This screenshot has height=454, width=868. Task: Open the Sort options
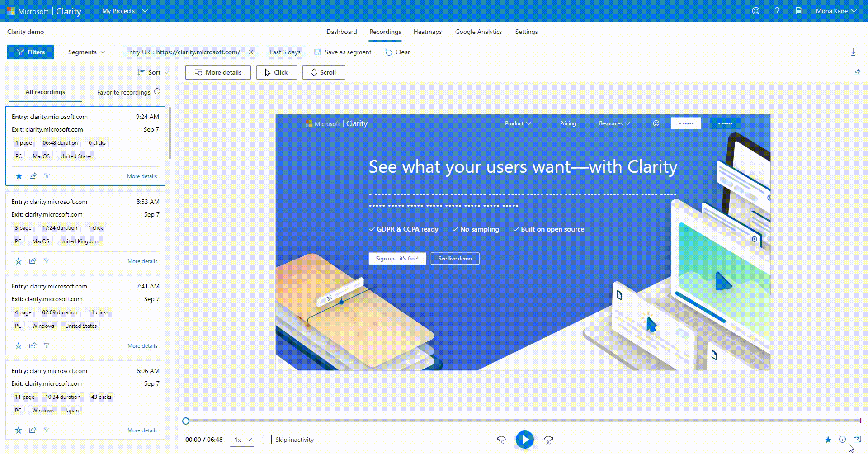(x=154, y=72)
